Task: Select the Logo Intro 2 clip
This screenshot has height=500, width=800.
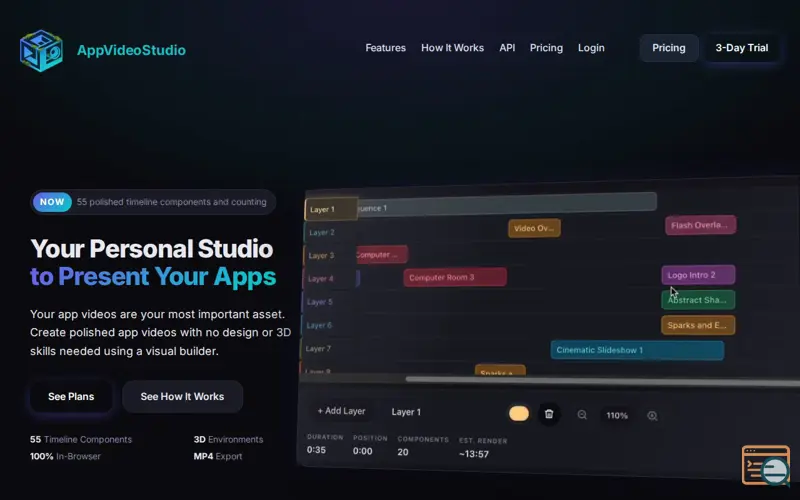Action: coord(698,275)
